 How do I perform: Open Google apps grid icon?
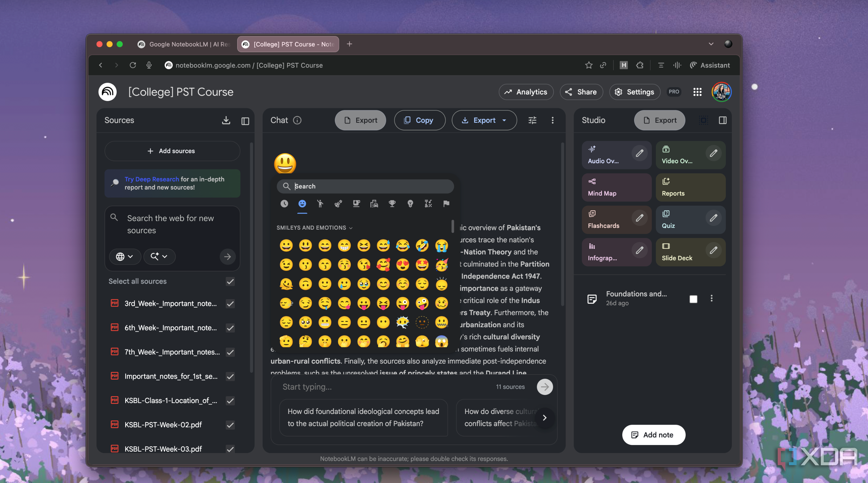tap(697, 92)
